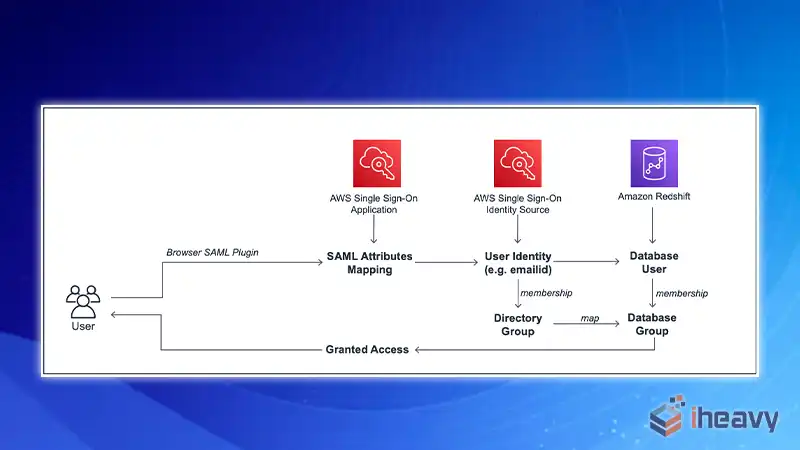Viewport: 800px width, 450px height.
Task: Click the purple Amazon Redshift icon
Action: point(654,163)
